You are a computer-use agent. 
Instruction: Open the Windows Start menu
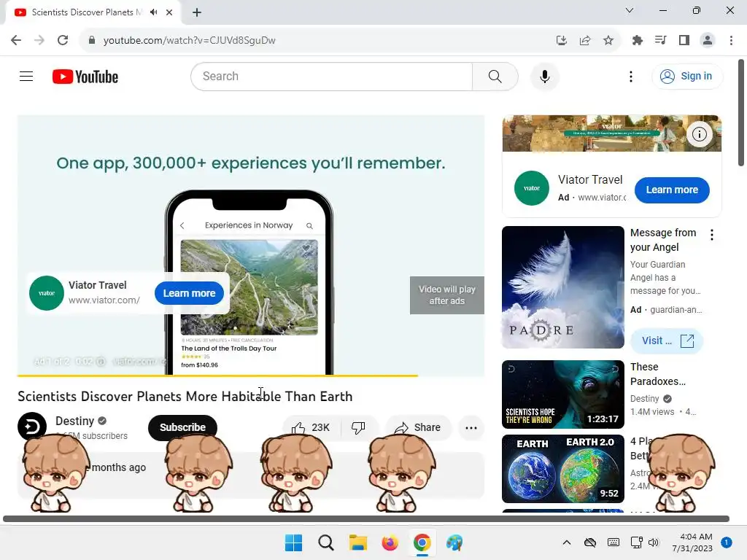pyautogui.click(x=293, y=542)
